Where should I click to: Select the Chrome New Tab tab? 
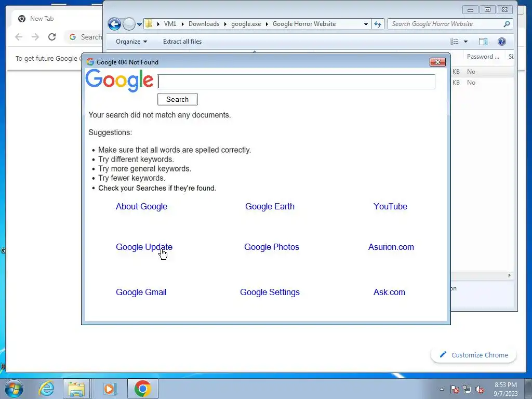click(57, 19)
